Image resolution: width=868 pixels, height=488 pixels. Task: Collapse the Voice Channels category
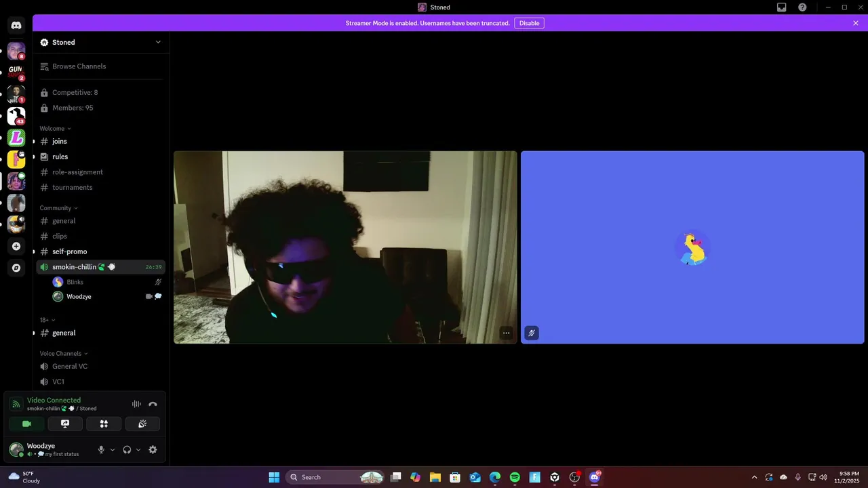click(64, 353)
